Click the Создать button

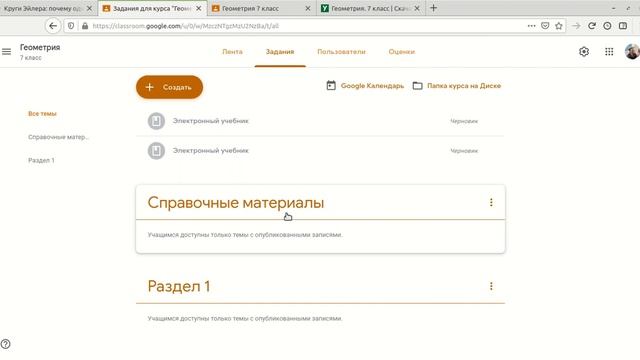(x=169, y=87)
